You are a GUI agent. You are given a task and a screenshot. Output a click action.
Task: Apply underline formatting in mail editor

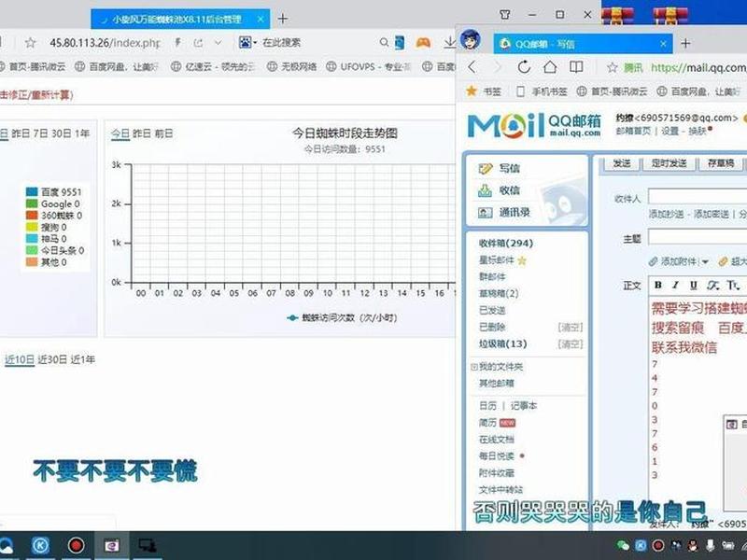click(x=694, y=286)
